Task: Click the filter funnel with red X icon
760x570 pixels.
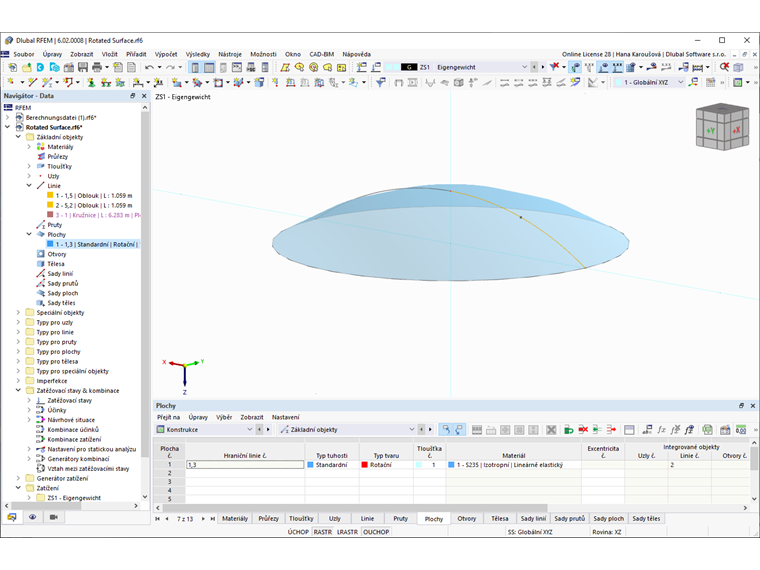Action: coord(554,67)
